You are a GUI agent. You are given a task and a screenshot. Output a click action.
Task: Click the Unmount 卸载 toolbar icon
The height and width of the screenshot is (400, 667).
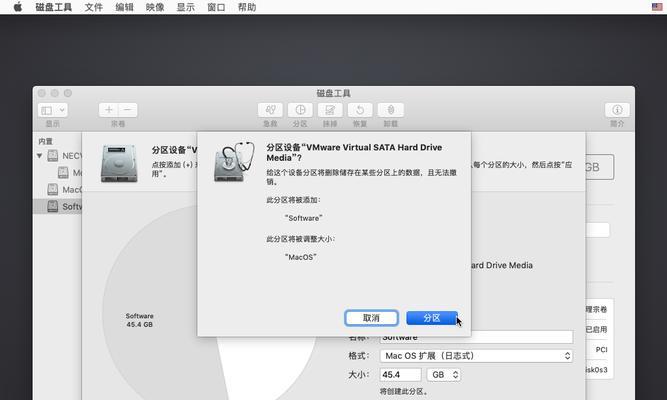point(391,110)
